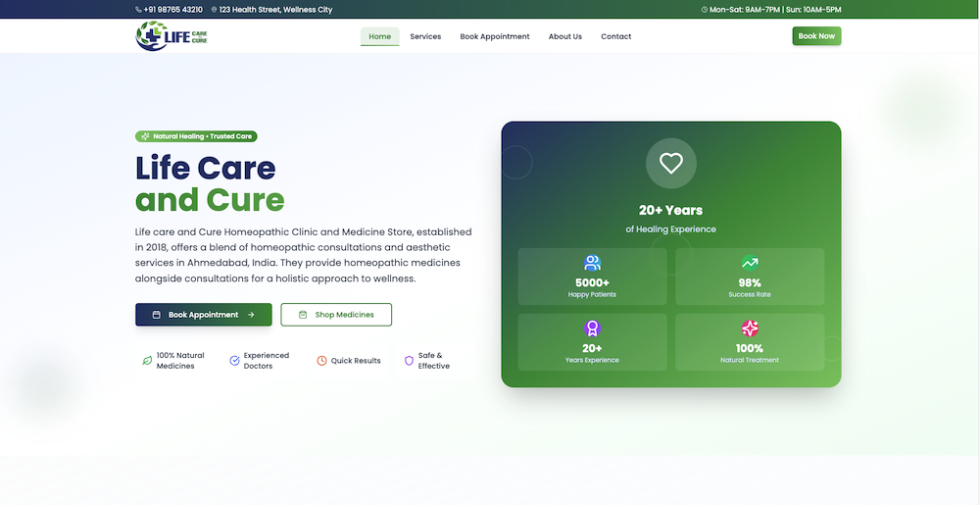This screenshot has width=980, height=505.
Task: Click the phone number +91 98765 43210
Action: coord(173,10)
